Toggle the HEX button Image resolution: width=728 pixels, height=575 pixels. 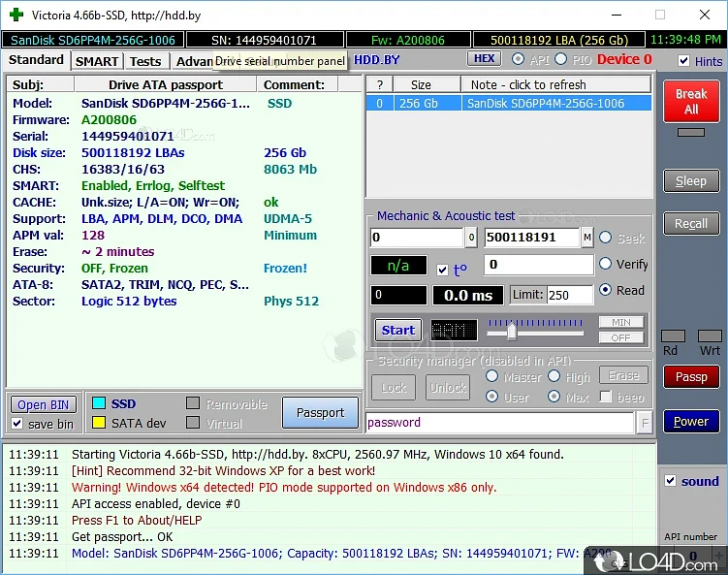[x=484, y=59]
